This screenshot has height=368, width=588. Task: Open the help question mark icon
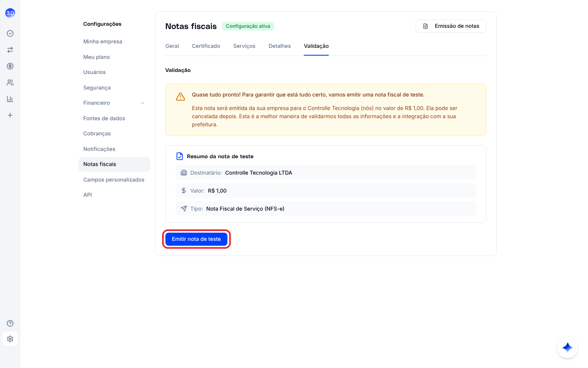pyautogui.click(x=10, y=323)
